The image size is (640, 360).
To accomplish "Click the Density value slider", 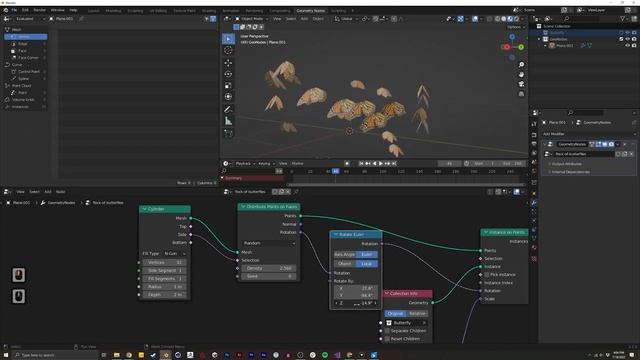I will 268,269.
